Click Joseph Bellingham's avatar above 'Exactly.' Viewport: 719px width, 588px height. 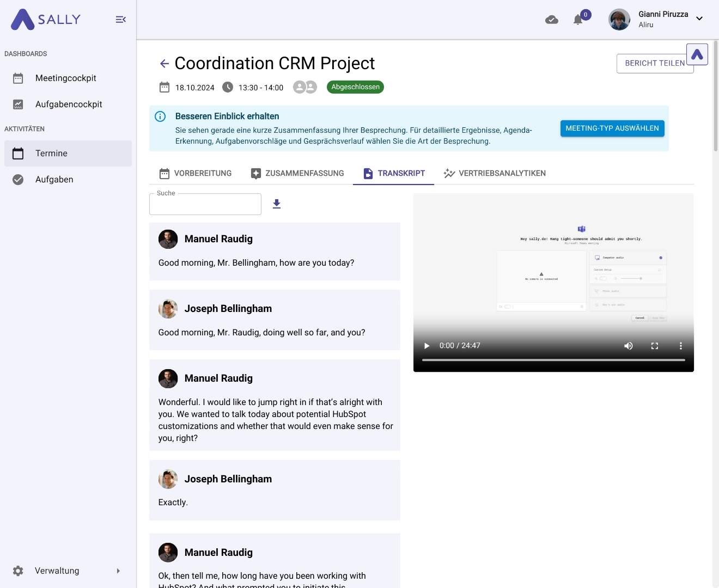pos(168,479)
